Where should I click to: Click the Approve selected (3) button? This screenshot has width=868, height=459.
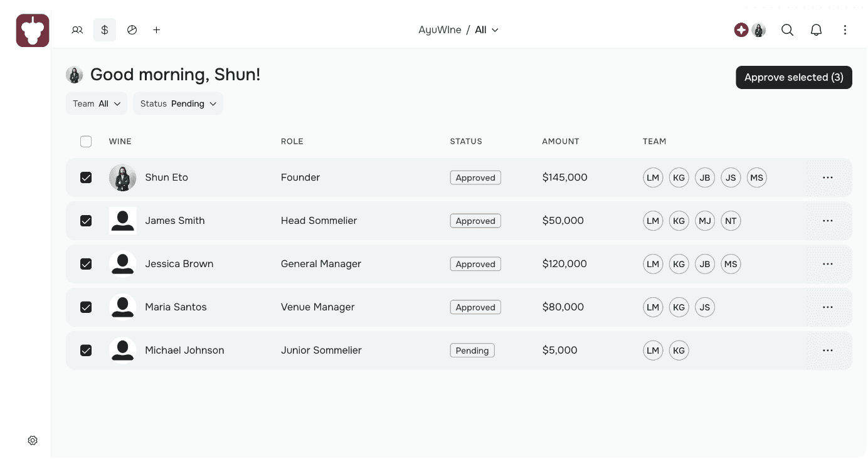tap(793, 77)
